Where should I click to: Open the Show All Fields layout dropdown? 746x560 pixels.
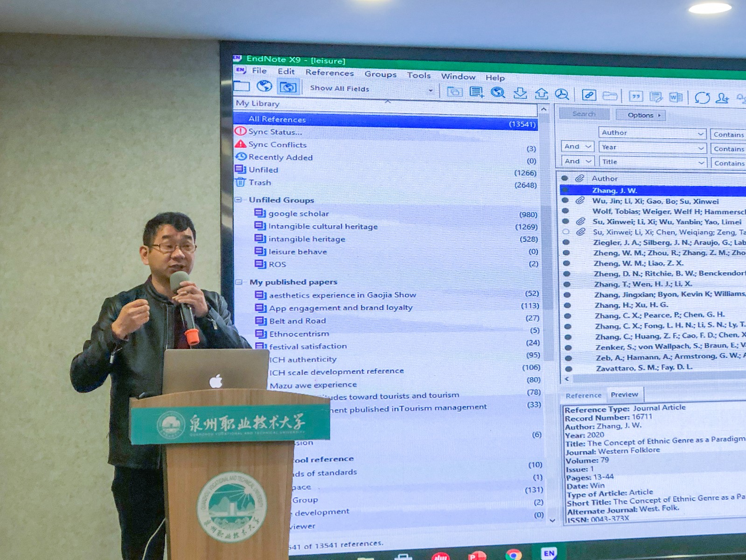tap(430, 90)
